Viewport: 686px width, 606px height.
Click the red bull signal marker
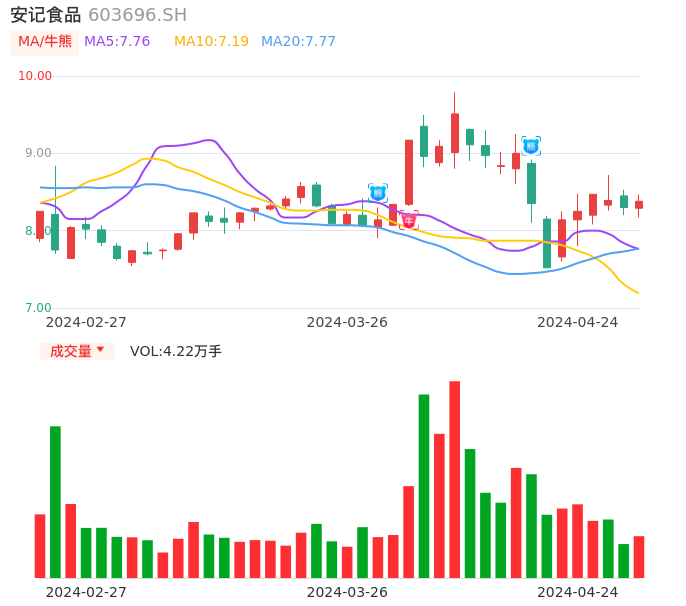(x=409, y=219)
